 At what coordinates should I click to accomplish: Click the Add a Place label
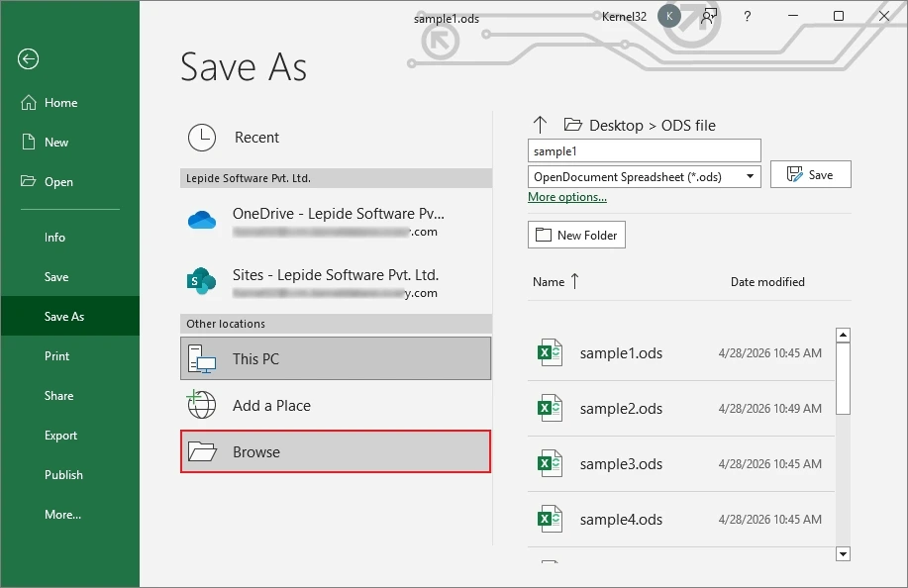(x=271, y=406)
